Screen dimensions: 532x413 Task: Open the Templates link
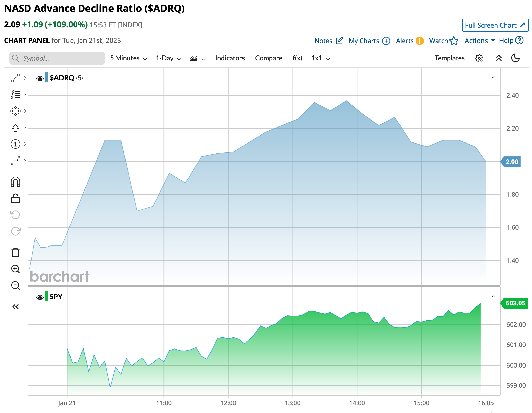[449, 58]
